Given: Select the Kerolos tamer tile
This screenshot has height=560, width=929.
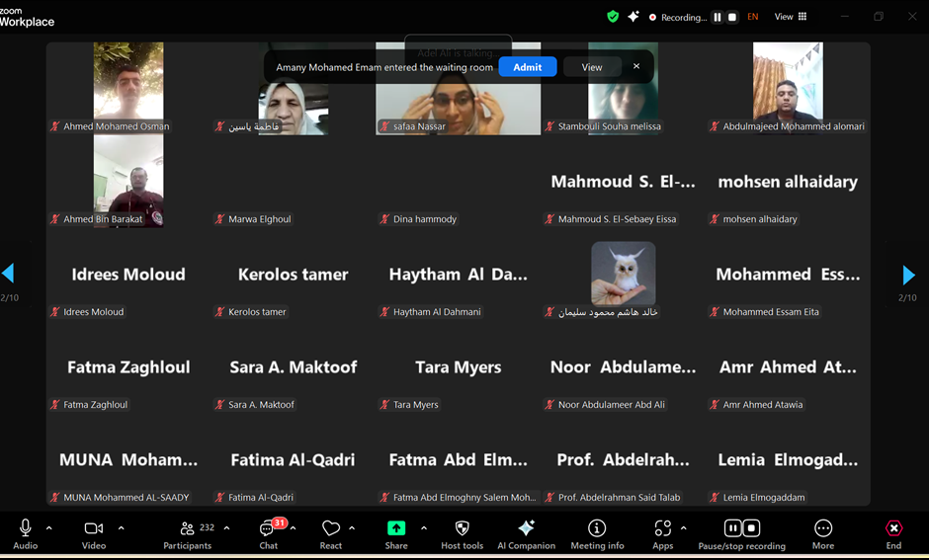Looking at the screenshot, I should point(294,275).
